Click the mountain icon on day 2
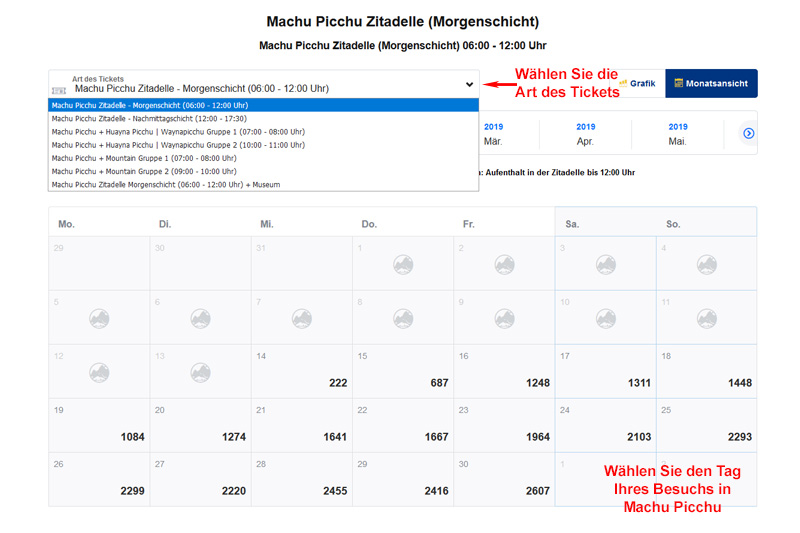Image resolution: width=800 pixels, height=533 pixels. coord(504,265)
